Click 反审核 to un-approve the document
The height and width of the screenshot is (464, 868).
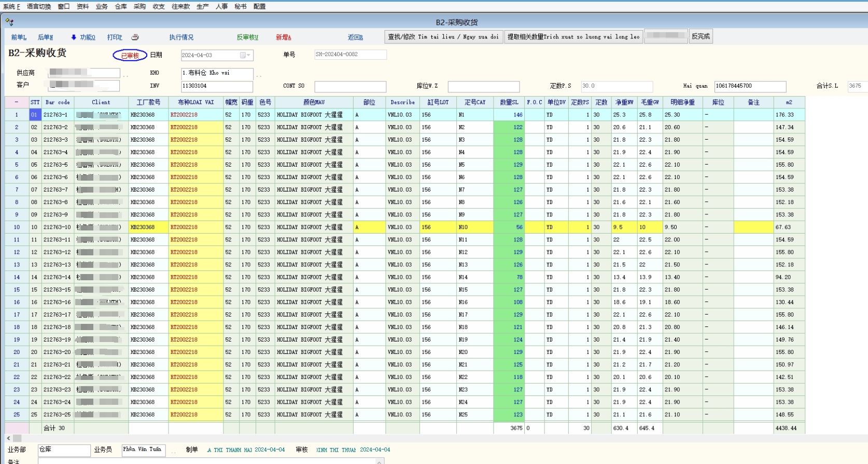(247, 37)
